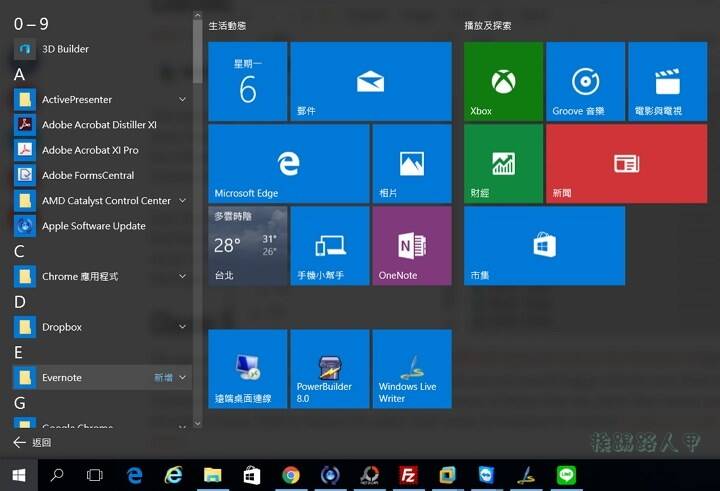The width and height of the screenshot is (720, 491).
Task: Go back with the 返回 button
Action: [33, 442]
